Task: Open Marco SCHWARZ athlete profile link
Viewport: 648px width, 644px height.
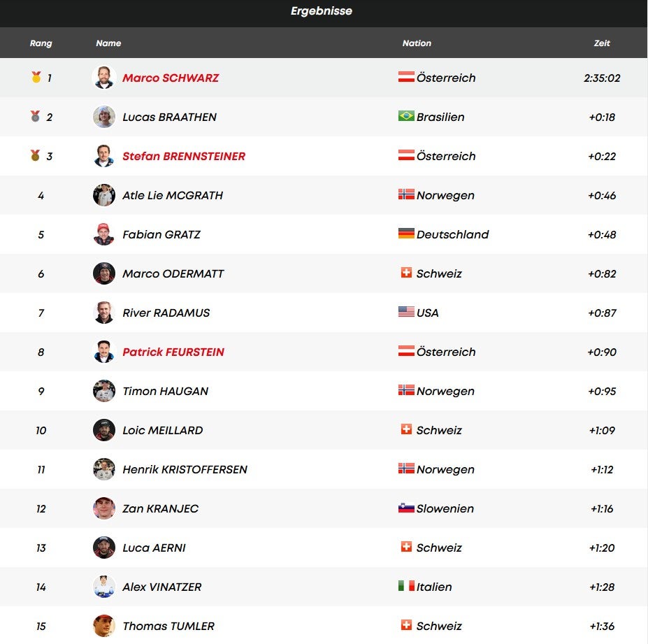Action: coord(171,78)
